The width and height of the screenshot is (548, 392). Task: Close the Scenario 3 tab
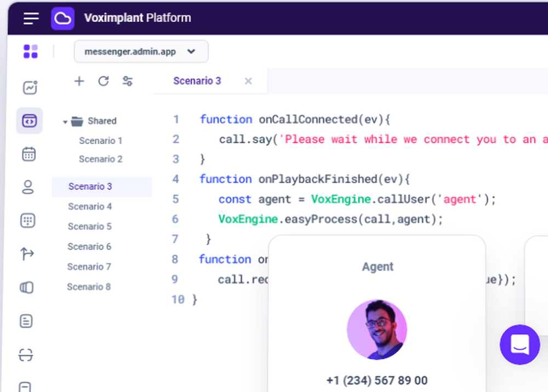coord(248,82)
